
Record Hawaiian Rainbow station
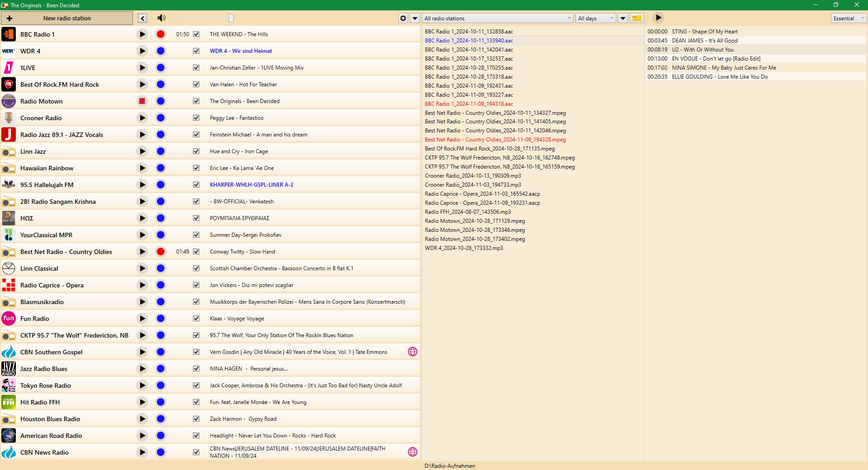point(160,168)
